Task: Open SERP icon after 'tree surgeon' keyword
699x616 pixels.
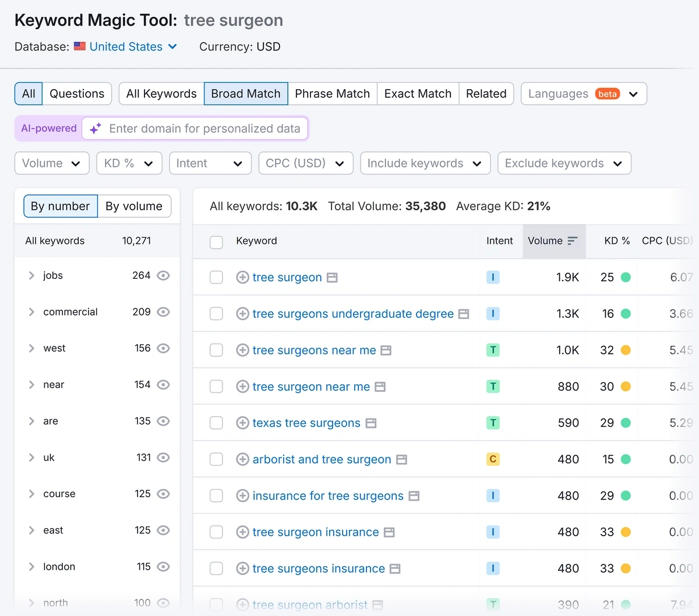Action: (x=332, y=278)
